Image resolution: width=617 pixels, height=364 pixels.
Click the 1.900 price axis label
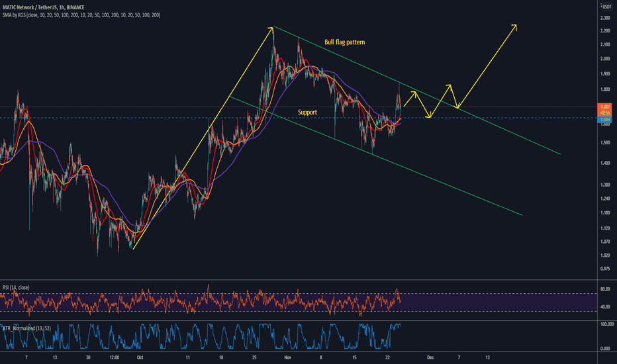click(605, 73)
